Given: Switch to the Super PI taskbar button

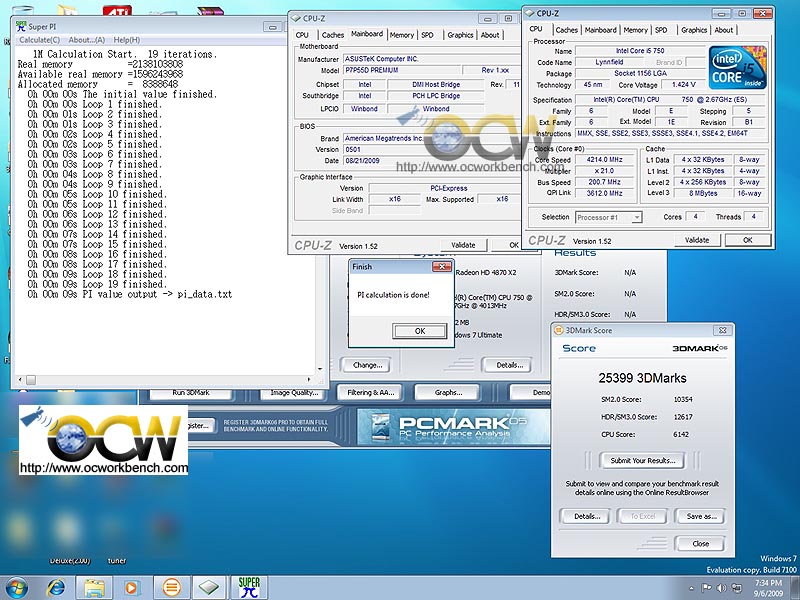Looking at the screenshot, I should tap(249, 588).
